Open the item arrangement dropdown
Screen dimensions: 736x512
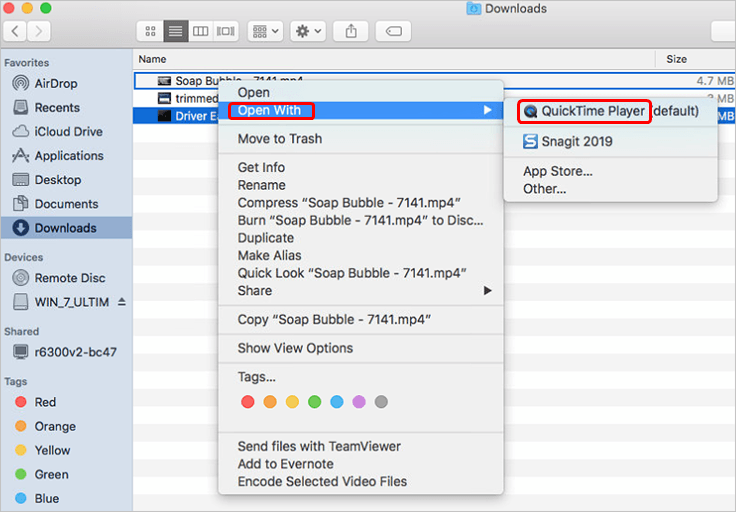point(265,31)
